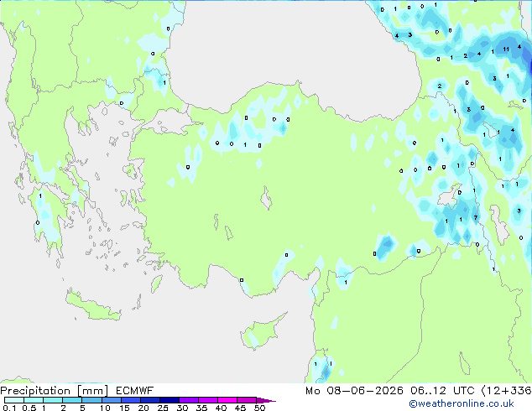The image size is (532, 411).
Task: Pick the lightest 0.1–0.5 mm legend swatch
Action: click(x=14, y=400)
